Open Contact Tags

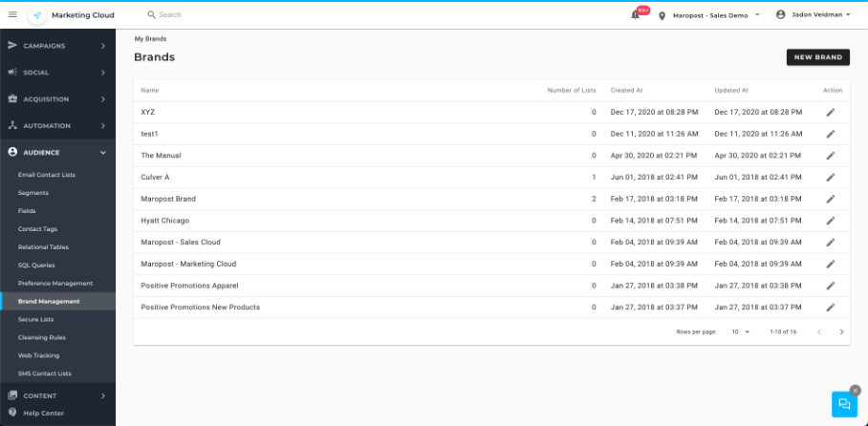37,229
